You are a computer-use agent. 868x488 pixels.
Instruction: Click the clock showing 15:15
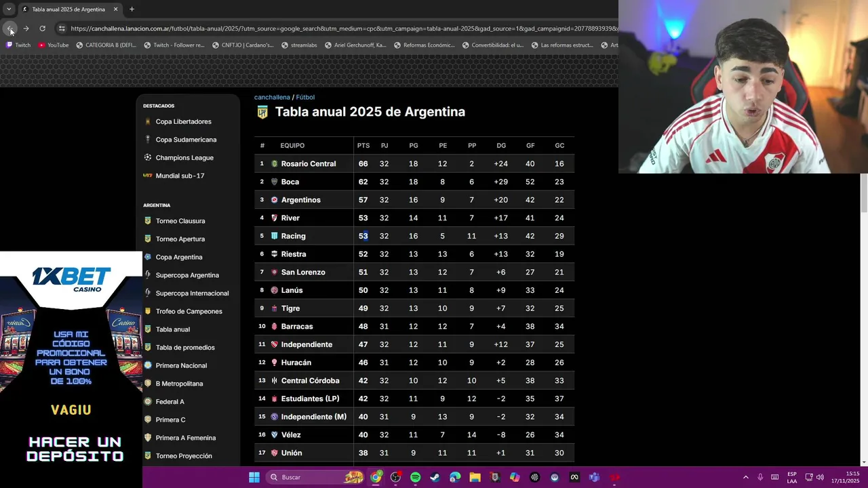coord(846,477)
